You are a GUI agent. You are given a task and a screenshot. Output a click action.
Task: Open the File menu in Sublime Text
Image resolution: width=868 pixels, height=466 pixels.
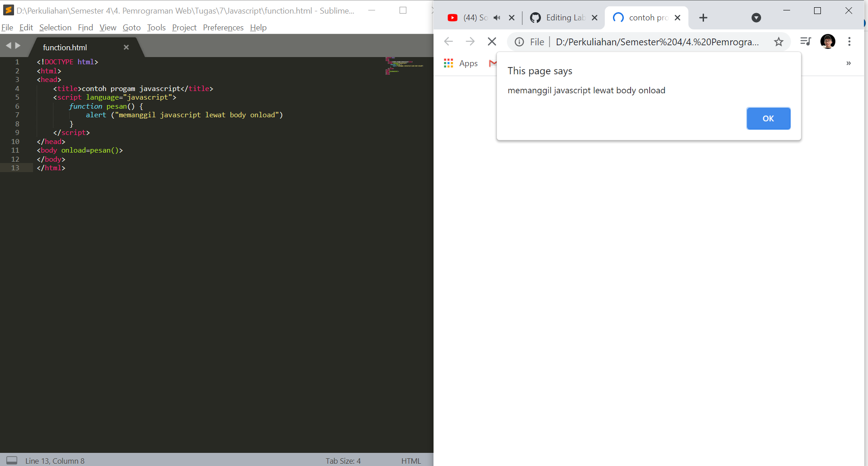(7, 28)
